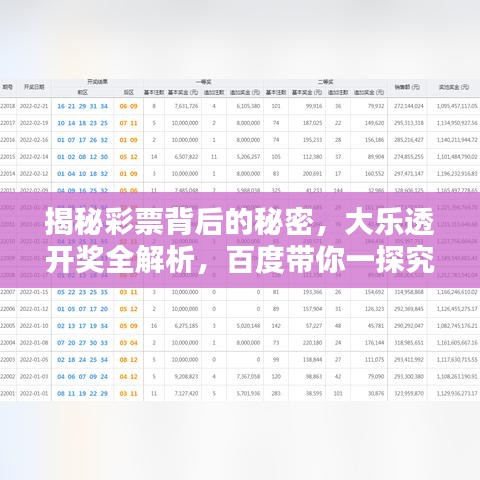Select the date cell 2022-01-03

coord(34,377)
